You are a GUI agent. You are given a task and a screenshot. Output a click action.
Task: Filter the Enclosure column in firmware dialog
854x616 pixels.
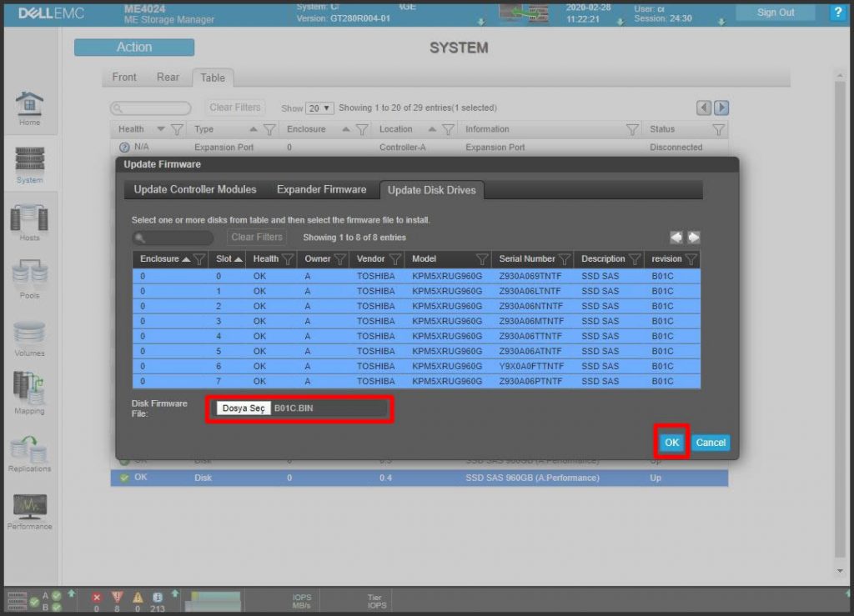tap(199, 259)
